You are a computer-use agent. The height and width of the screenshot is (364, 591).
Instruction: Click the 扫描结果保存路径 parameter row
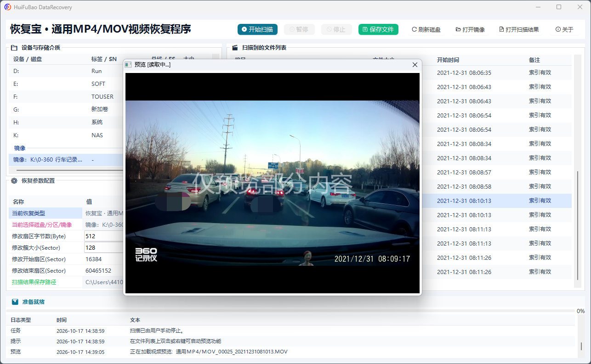pos(66,282)
